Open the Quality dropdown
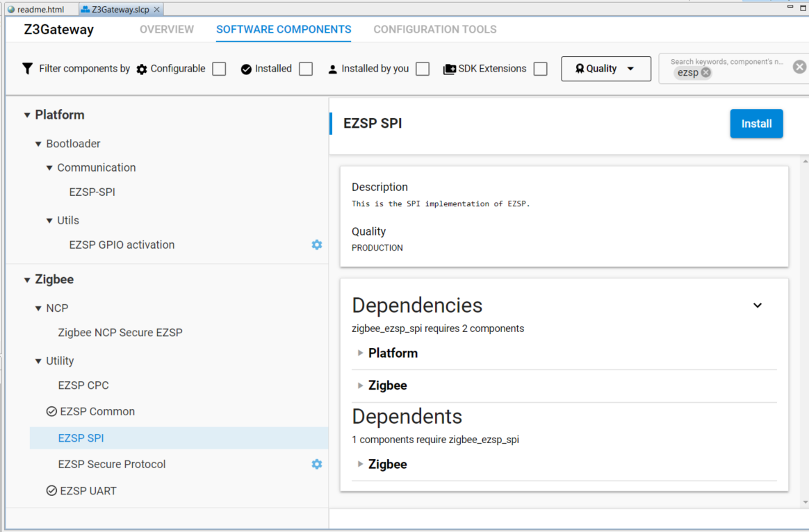809x532 pixels. tap(605, 68)
